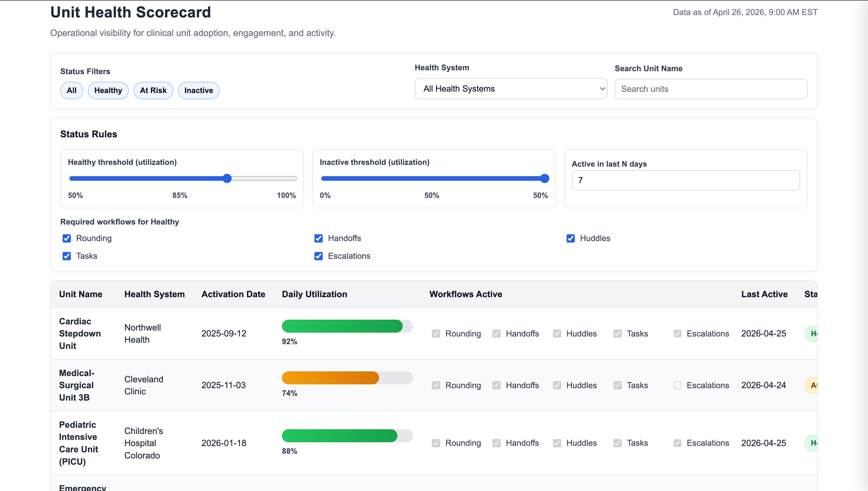Filter units by Inactive status
The width and height of the screenshot is (868, 491).
point(198,90)
